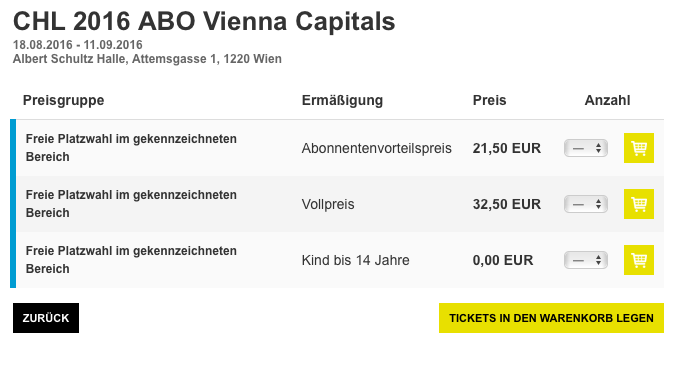Screen dimensions: 685x368
Task: Click Tickets in den Warenkorb legen
Action: point(551,318)
